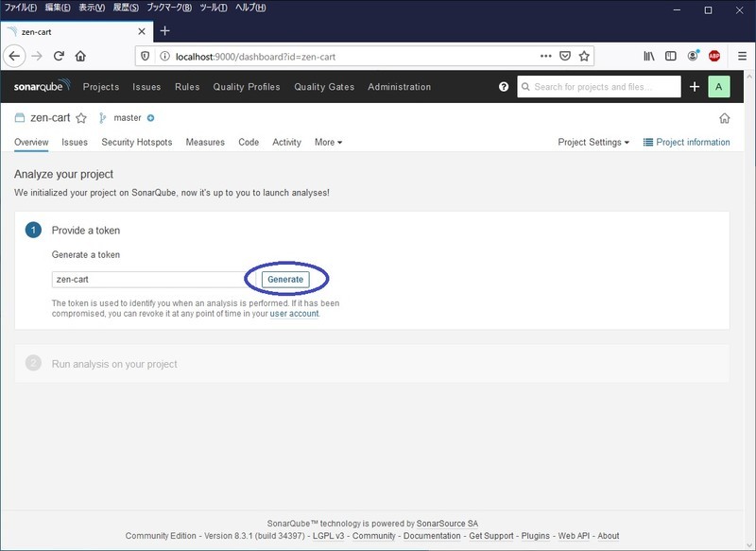
Task: Open the Community footer link
Action: (373, 536)
